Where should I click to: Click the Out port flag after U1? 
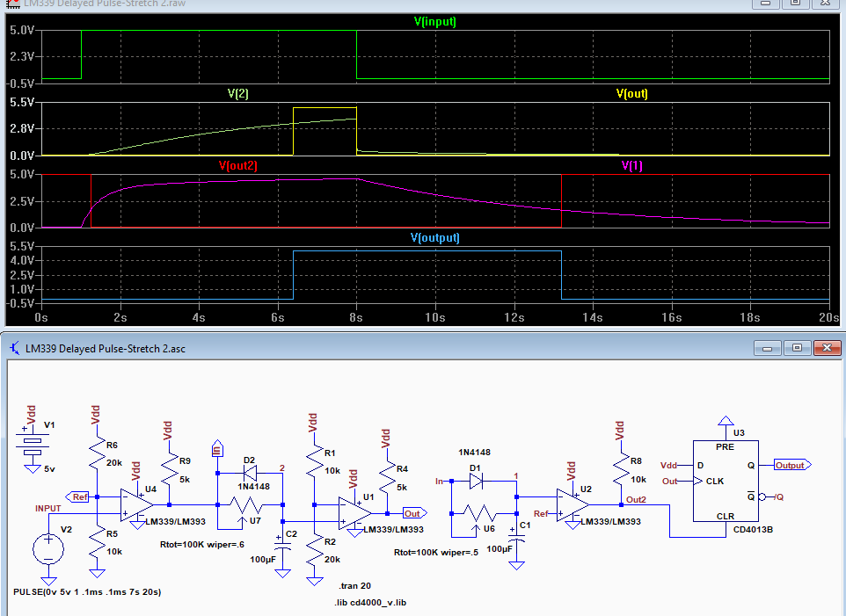click(415, 513)
